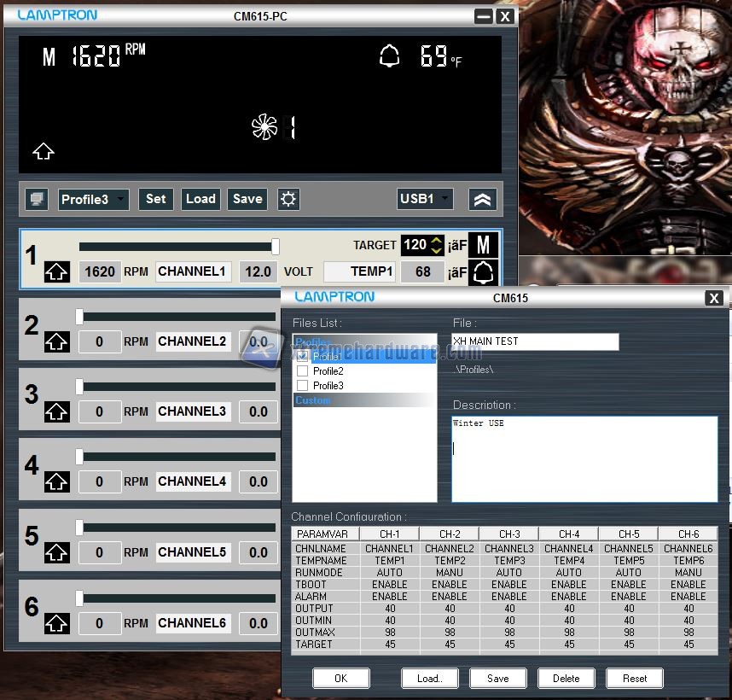Viewport: 732px width, 700px height.
Task: Toggle channel 1 alarm bell icon
Action: click(x=483, y=272)
